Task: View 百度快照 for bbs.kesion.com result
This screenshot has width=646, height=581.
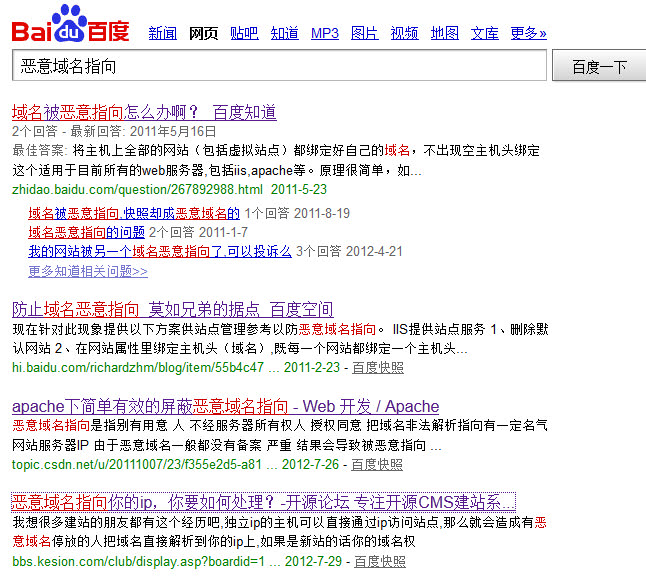Action: point(380,561)
